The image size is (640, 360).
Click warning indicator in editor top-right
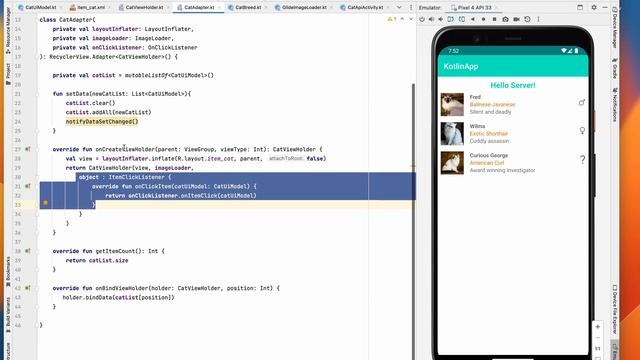[391, 19]
